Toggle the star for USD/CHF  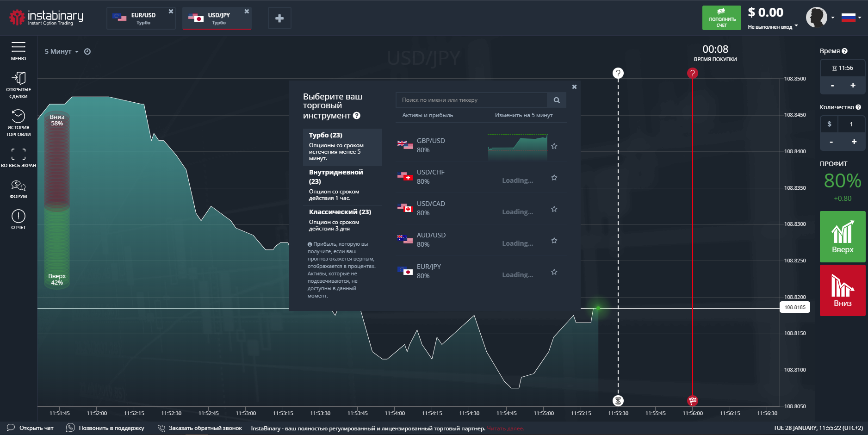[x=554, y=178]
